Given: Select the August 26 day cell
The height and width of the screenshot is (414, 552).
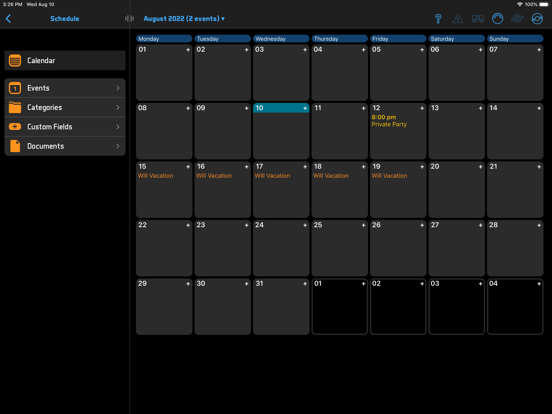Looking at the screenshot, I should [398, 248].
